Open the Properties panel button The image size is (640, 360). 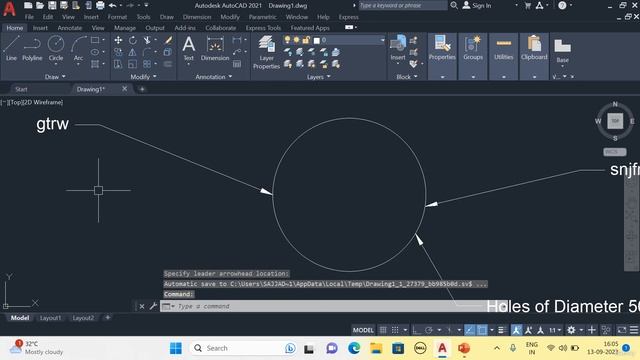click(x=442, y=49)
